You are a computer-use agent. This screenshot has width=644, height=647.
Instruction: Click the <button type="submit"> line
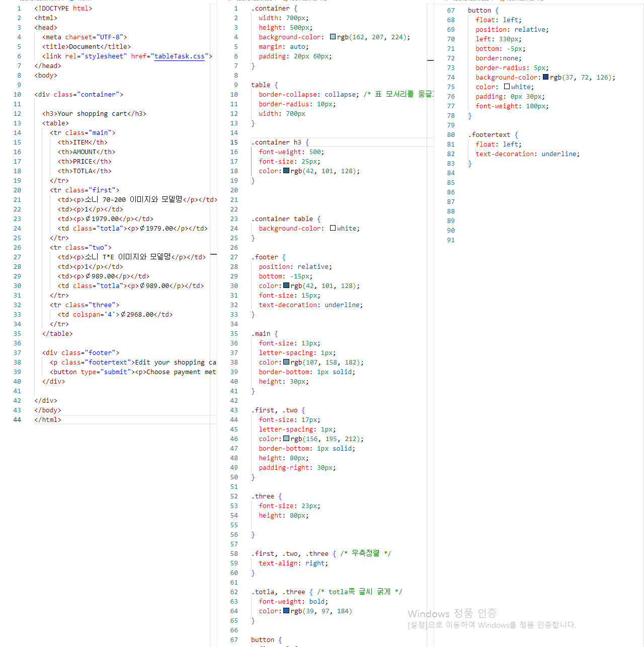point(133,372)
